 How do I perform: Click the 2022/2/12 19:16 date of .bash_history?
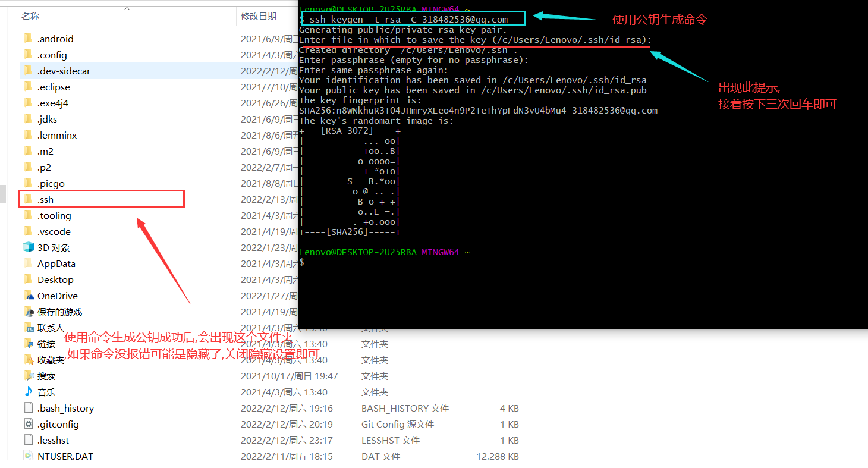[x=287, y=408]
